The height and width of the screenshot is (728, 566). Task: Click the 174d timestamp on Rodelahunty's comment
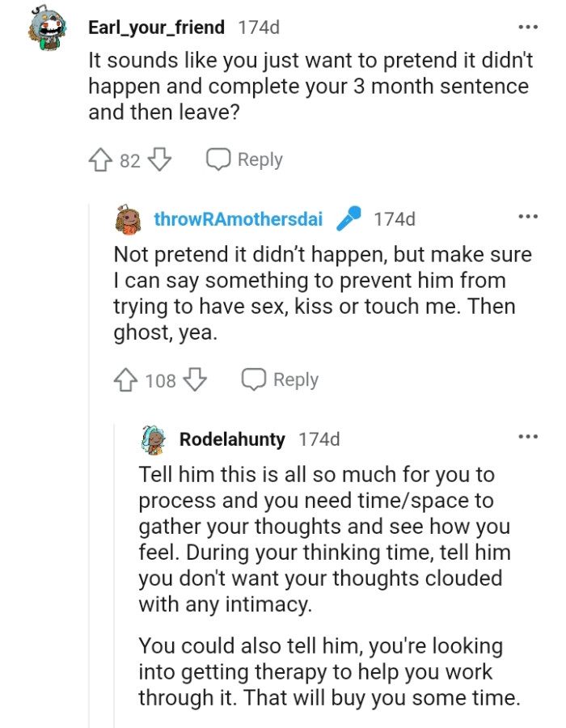coord(319,439)
